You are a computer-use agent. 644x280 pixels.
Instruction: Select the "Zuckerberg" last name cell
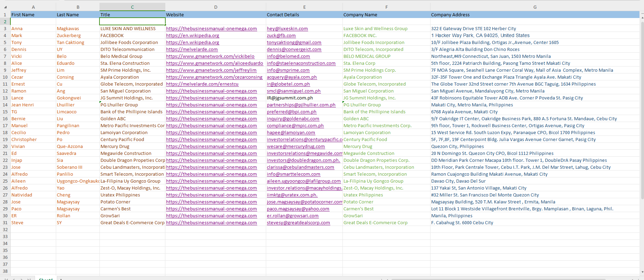coord(78,35)
